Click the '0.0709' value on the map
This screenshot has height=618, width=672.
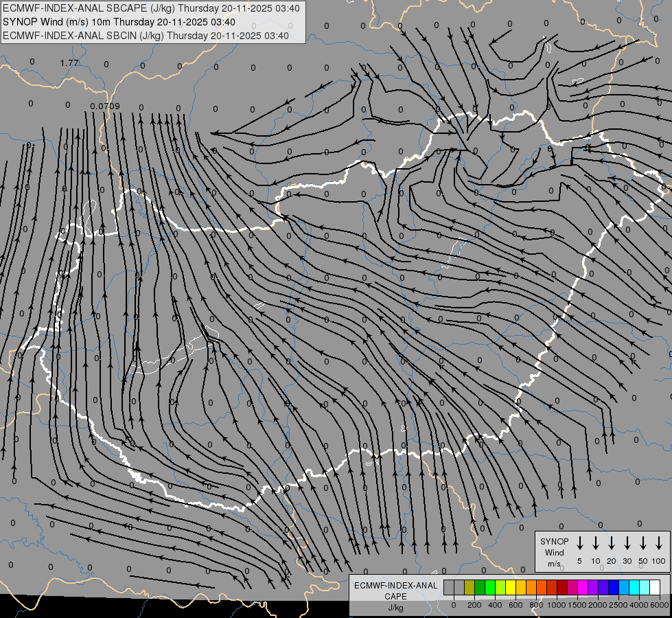[x=105, y=106]
